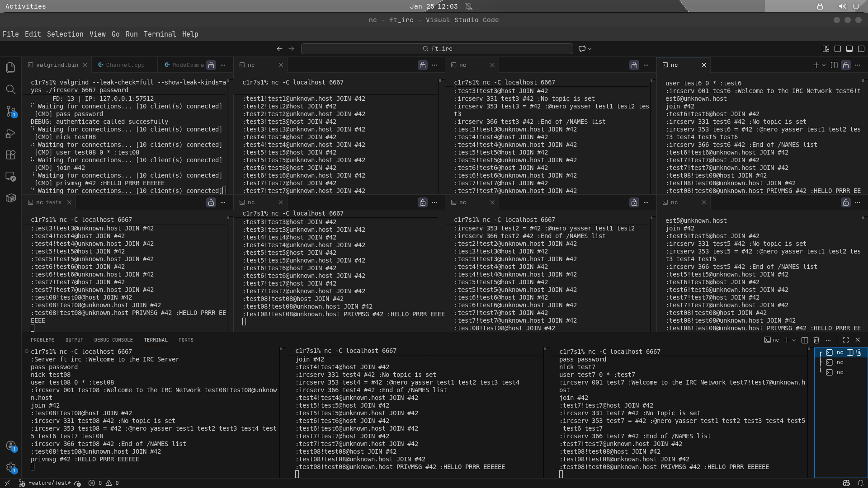Open Source Control view with pending change
Image resolution: width=868 pixels, height=488 pixels.
click(11, 111)
